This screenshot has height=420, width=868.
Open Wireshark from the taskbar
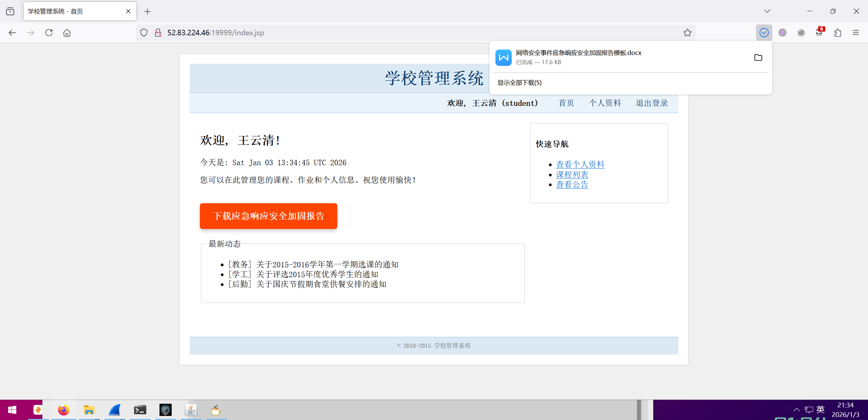coord(115,410)
